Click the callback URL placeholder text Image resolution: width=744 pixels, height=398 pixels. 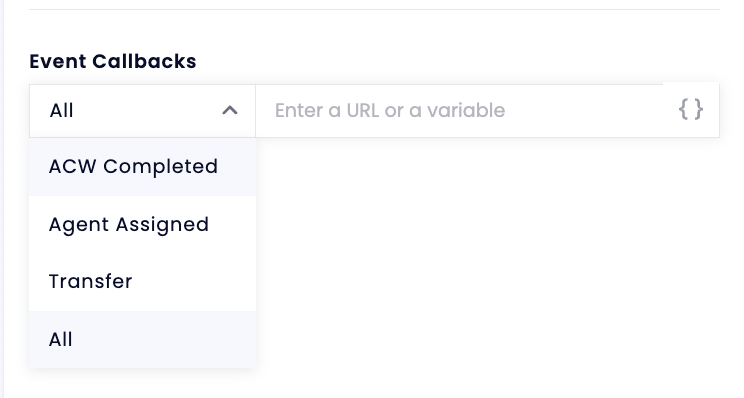click(x=390, y=111)
